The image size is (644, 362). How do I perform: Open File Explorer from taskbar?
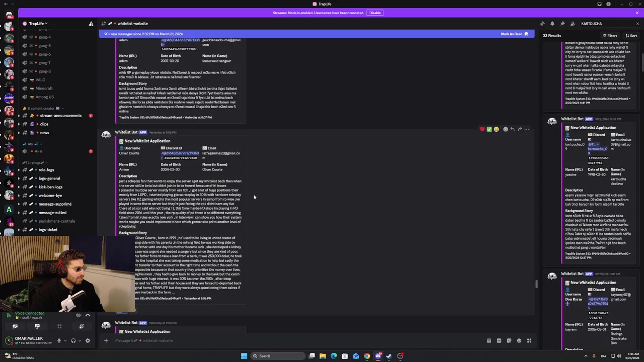click(323, 356)
